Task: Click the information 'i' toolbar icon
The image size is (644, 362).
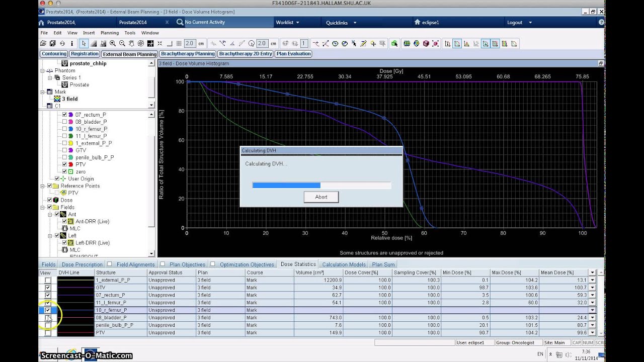Action: click(72, 43)
